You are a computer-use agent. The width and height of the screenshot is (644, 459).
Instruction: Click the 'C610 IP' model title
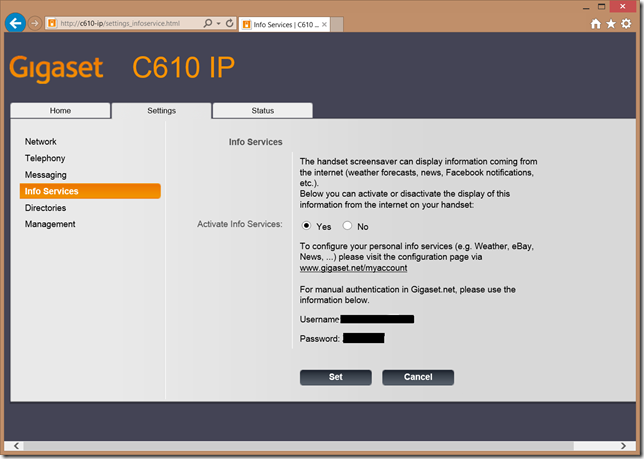[x=184, y=67]
